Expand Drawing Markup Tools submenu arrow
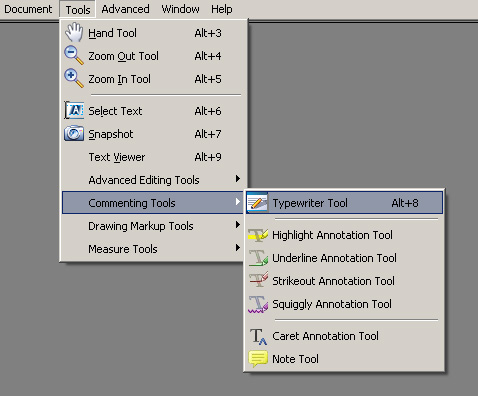The image size is (478, 396). click(237, 225)
